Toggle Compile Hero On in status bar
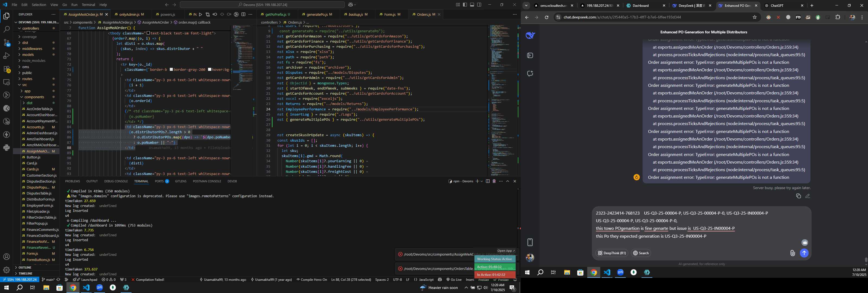The height and width of the screenshot is (293, 868). click(x=312, y=279)
